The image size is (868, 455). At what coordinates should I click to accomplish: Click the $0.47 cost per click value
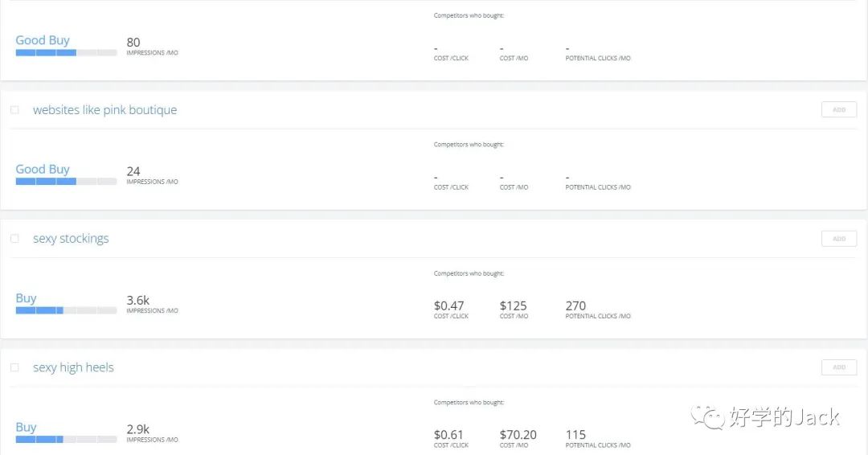coord(448,306)
